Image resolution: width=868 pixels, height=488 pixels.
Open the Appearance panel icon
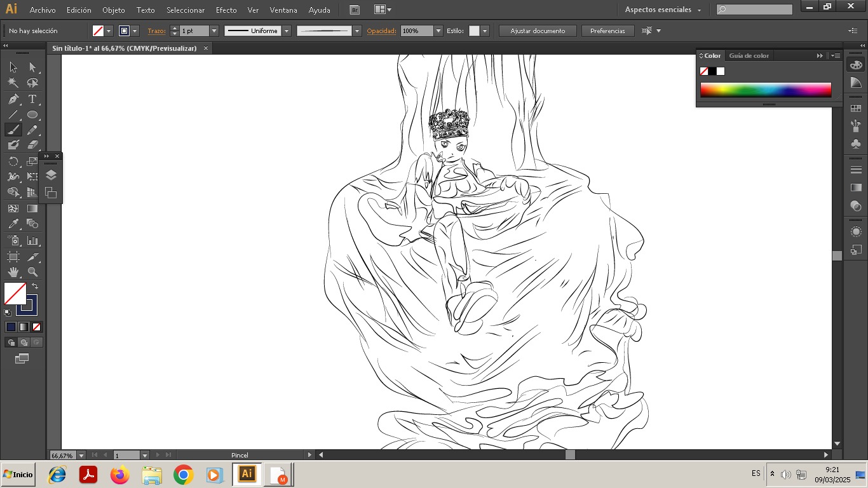856,233
